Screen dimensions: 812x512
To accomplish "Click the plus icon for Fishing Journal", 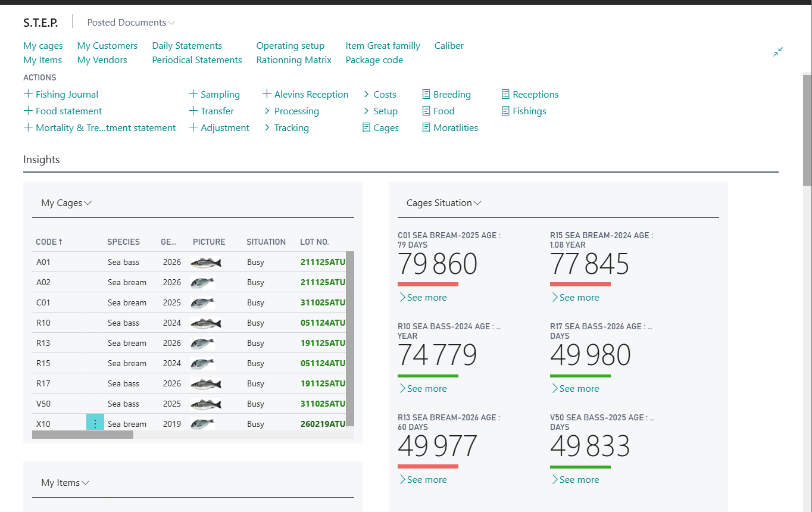I will [x=28, y=94].
